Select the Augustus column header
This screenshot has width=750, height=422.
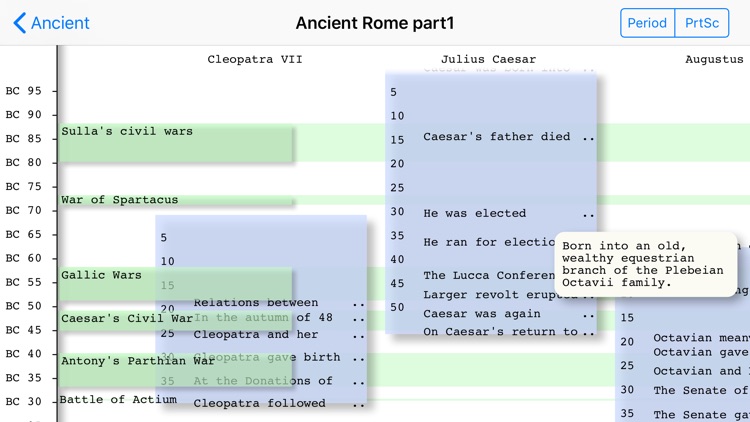pos(714,59)
